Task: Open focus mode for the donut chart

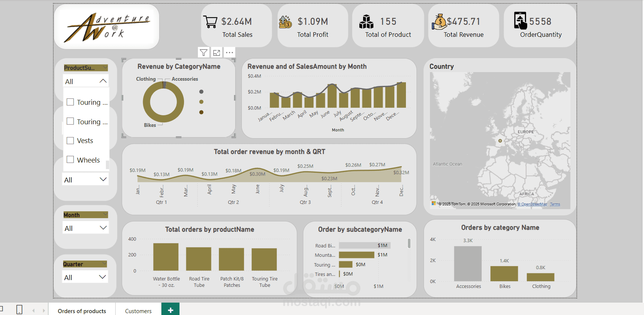Action: 217,53
